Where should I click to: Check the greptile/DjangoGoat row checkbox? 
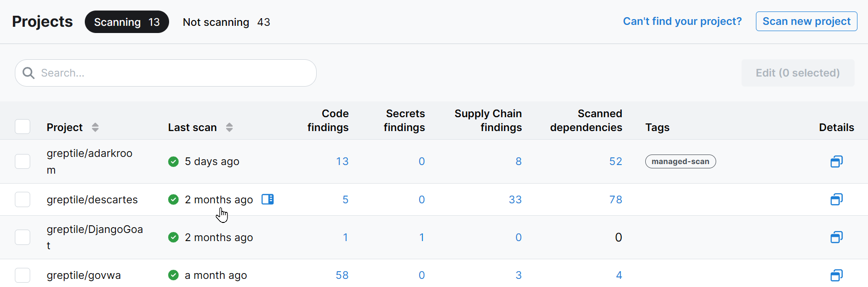tap(23, 237)
